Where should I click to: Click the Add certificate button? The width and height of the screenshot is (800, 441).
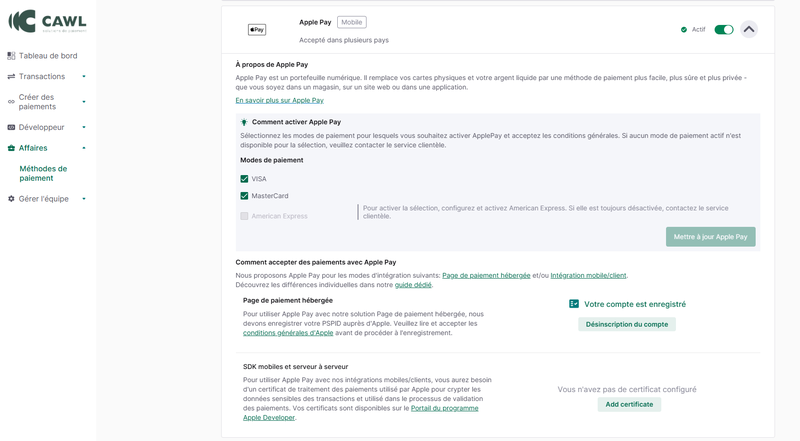coord(629,404)
